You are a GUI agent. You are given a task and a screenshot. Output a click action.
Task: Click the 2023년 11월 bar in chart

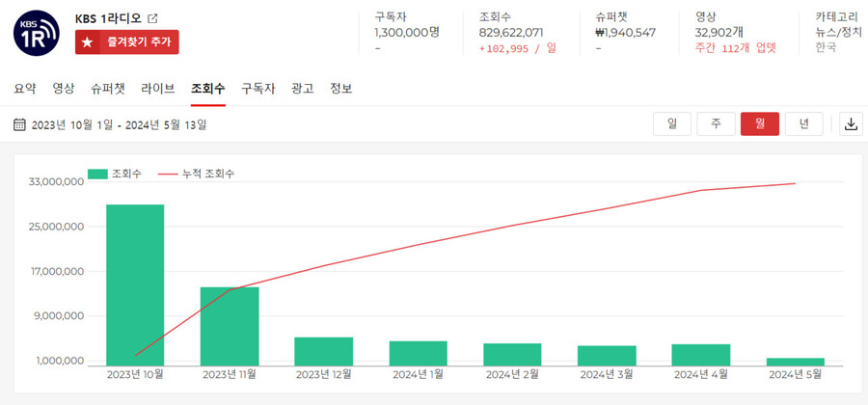tap(230, 325)
